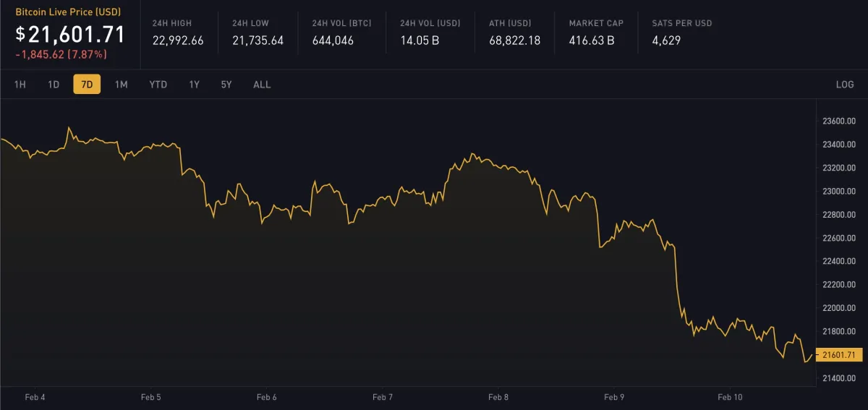Show full history with the ALL tab
Screen dimensions: 868x410
[262, 85]
